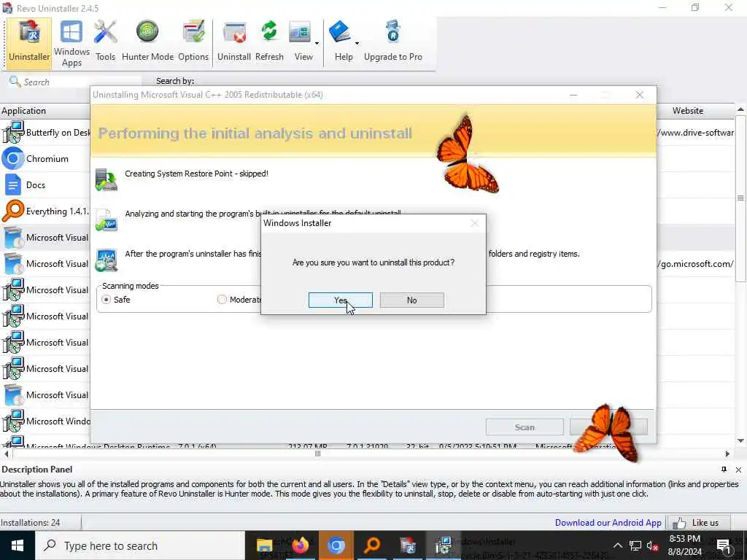Select the Docs icon in application list
Viewport: 747px width, 560px height.
pos(13,184)
